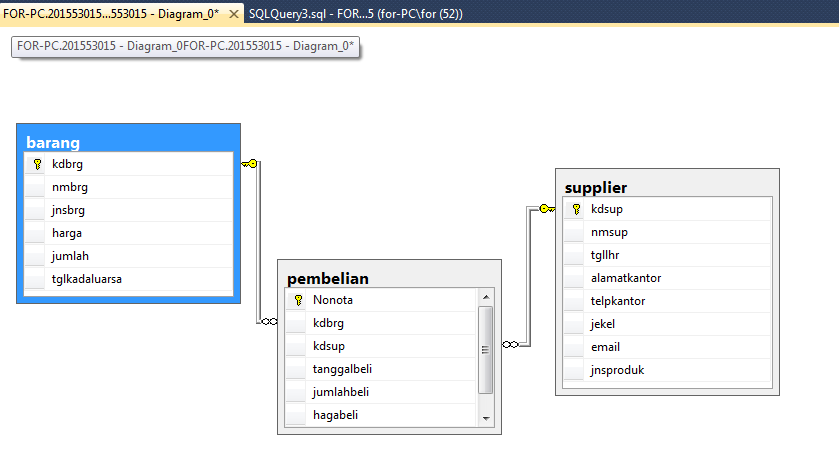The width and height of the screenshot is (839, 457).
Task: Select the relationship key endpoint at supplier table
Action: coord(547,209)
